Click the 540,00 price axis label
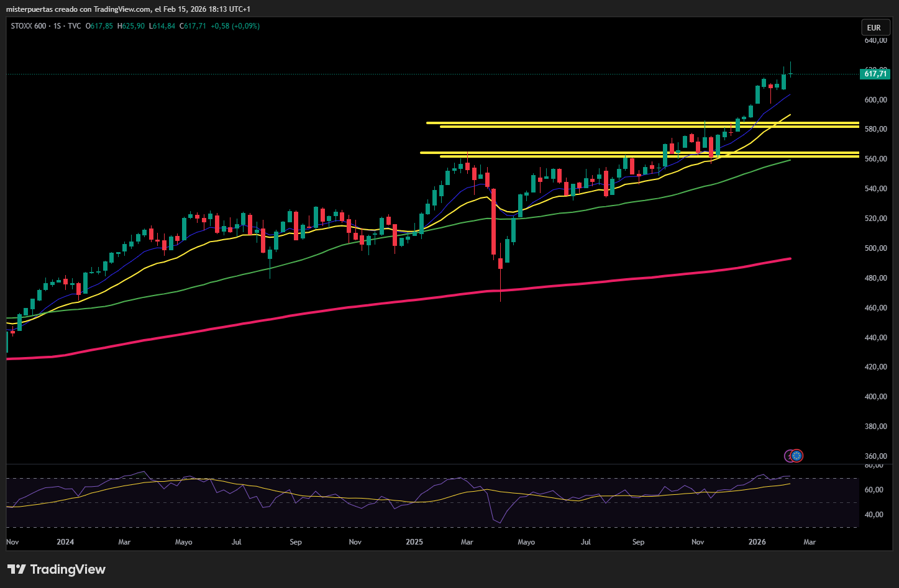 click(875, 189)
